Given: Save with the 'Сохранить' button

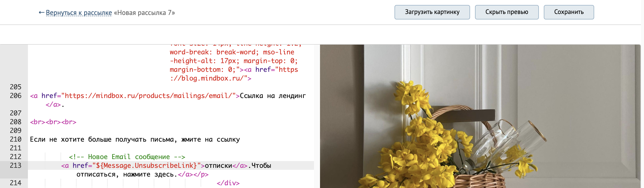Looking at the screenshot, I should 569,12.
